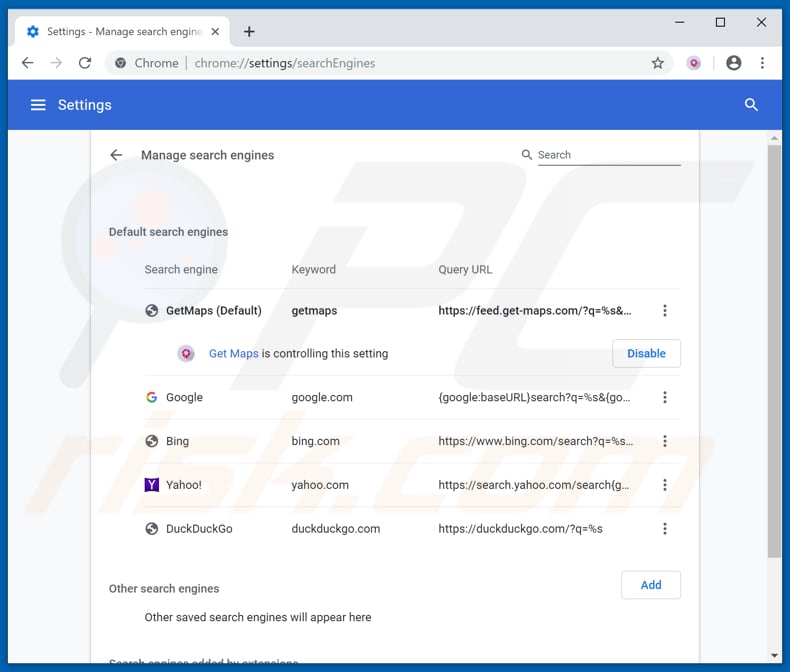Close the Settings tab
Screen dimensions: 790x672
(x=215, y=32)
